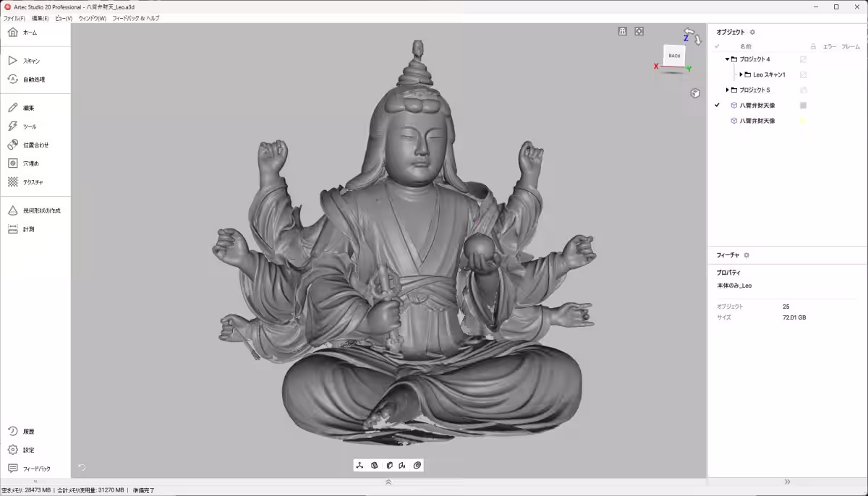
Task: Click the フレーム column header
Action: pyautogui.click(x=851, y=46)
